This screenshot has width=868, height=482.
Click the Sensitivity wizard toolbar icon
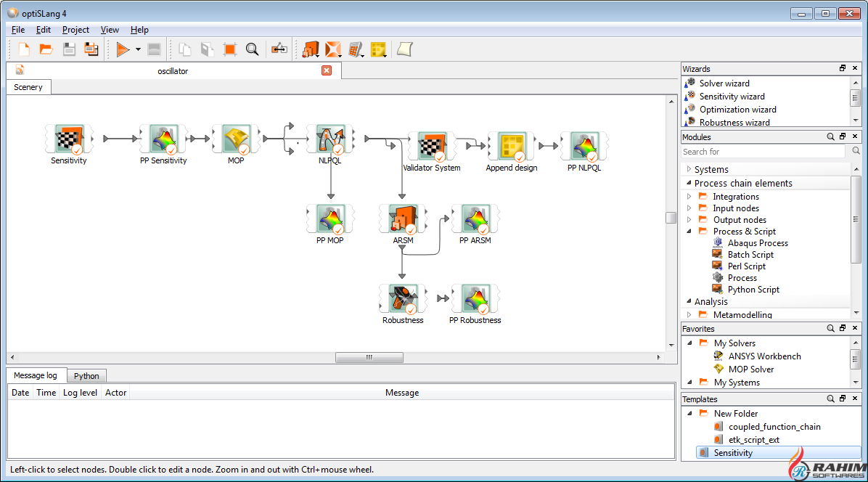(x=311, y=49)
